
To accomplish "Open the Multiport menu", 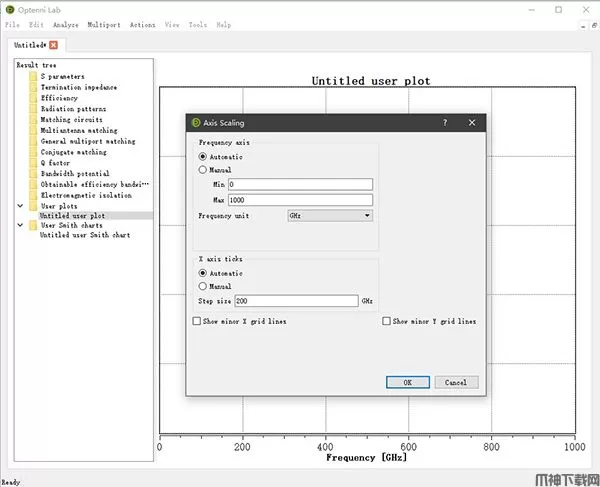I will pyautogui.click(x=103, y=24).
